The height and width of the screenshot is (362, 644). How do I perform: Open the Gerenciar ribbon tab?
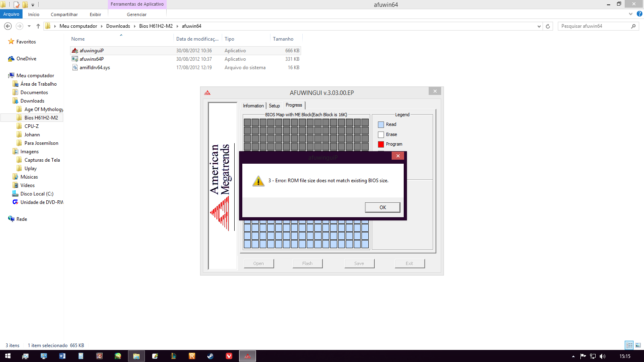tap(137, 14)
